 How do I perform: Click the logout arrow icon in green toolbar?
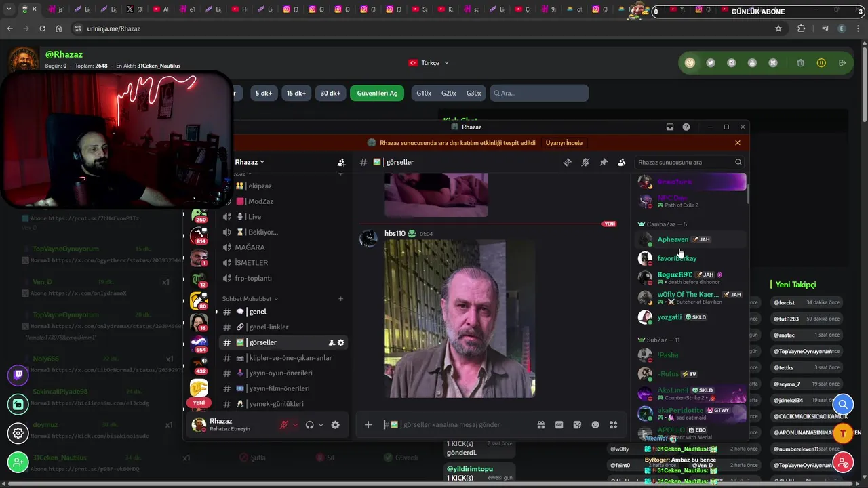[842, 63]
